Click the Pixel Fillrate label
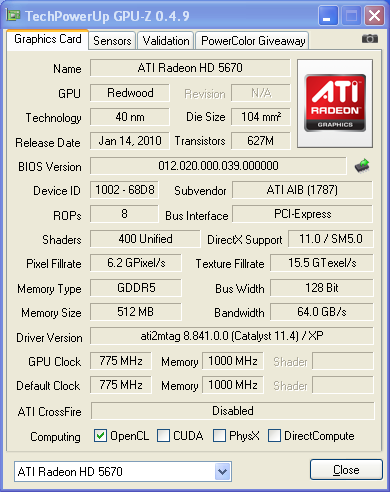 click(54, 264)
